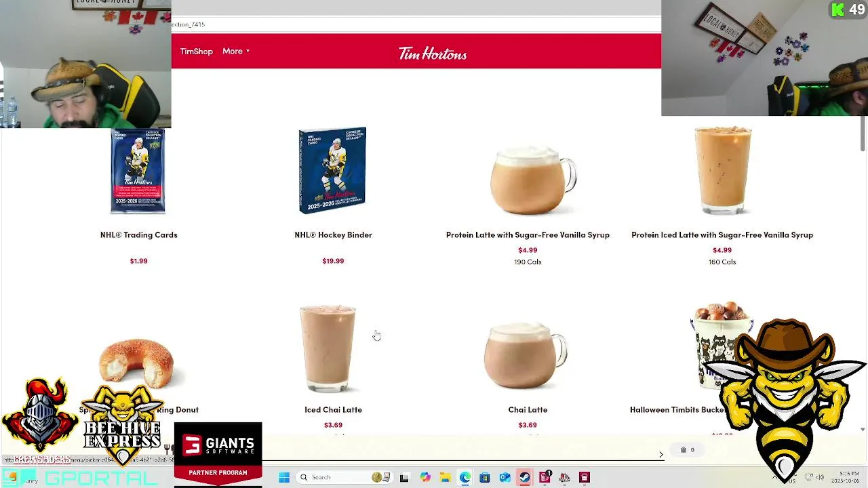
Task: Launch Copilot from the taskbar
Action: point(425,477)
